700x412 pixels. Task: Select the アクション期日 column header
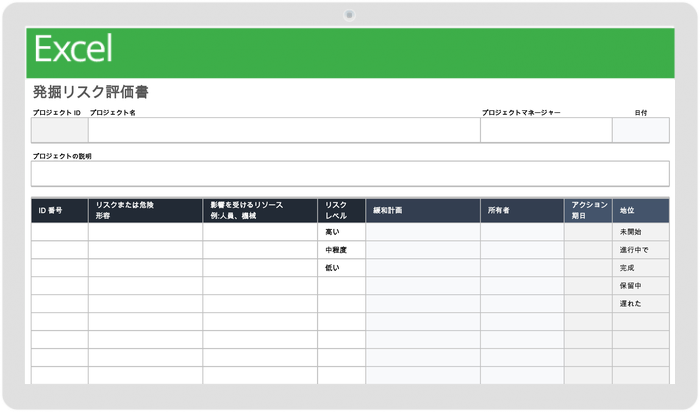click(588, 211)
